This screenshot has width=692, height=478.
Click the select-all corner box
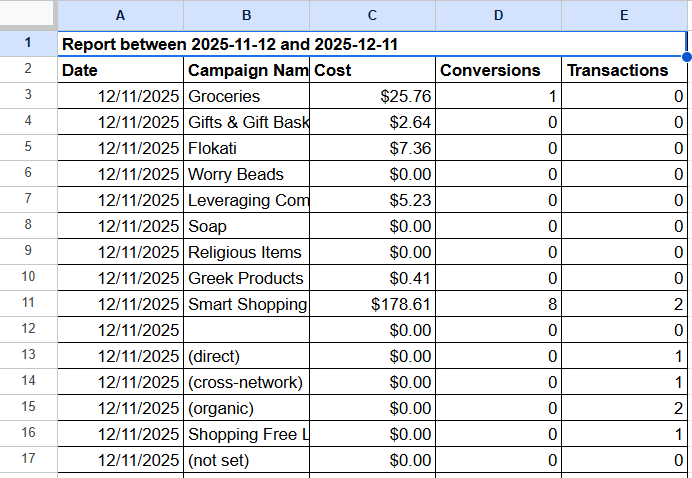coord(28,15)
